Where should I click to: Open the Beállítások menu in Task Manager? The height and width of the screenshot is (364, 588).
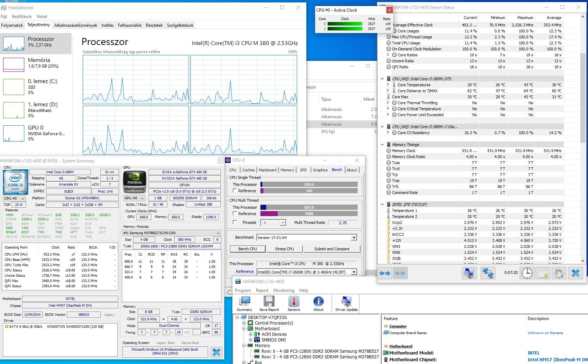(22, 17)
